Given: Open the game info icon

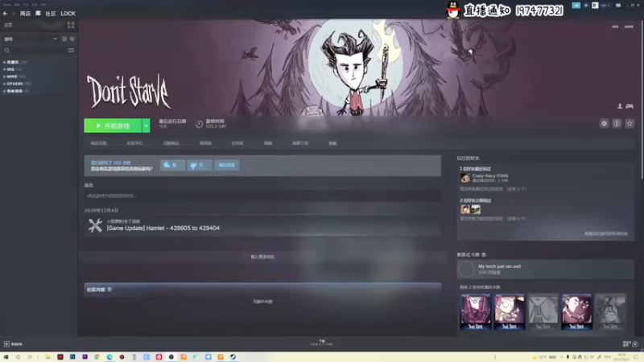Looking at the screenshot, I should [617, 124].
